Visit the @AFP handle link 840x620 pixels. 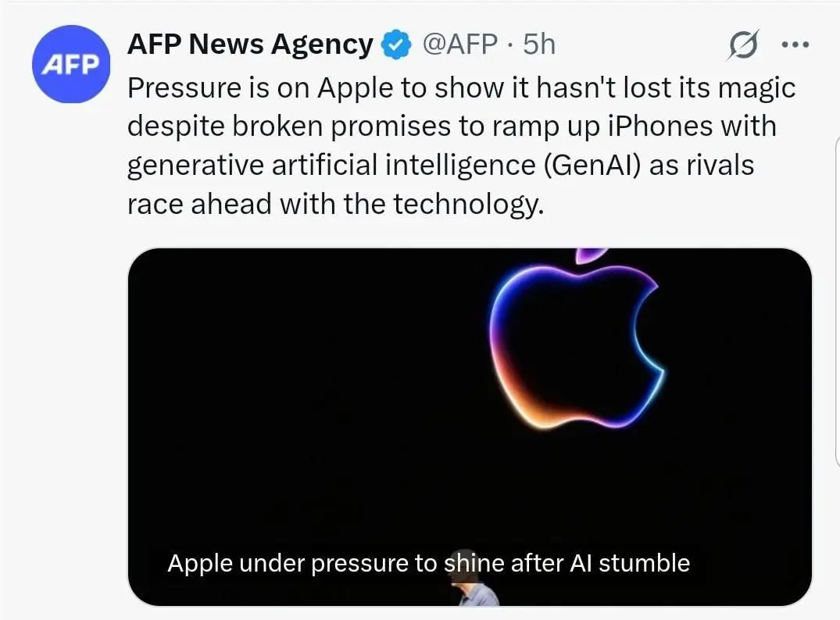[x=459, y=45]
